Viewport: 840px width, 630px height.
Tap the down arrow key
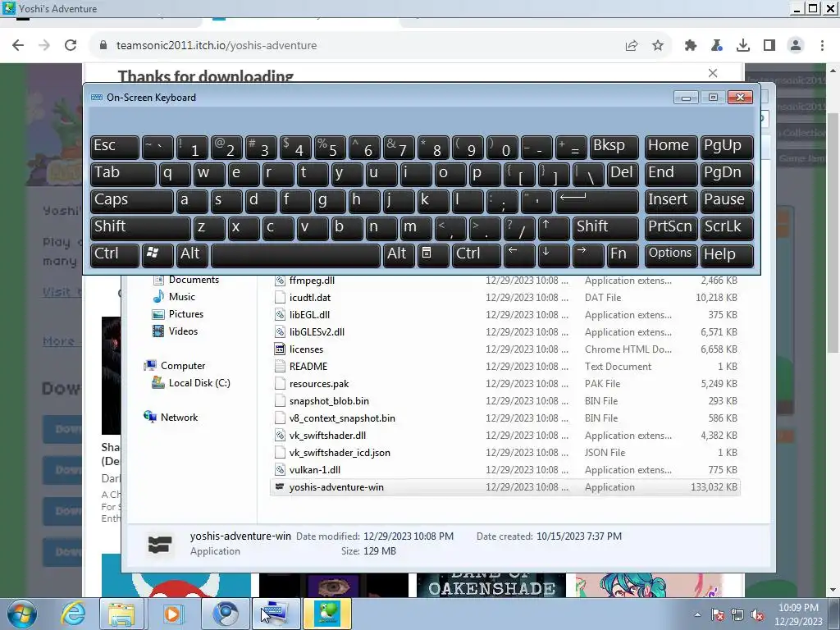(x=554, y=255)
